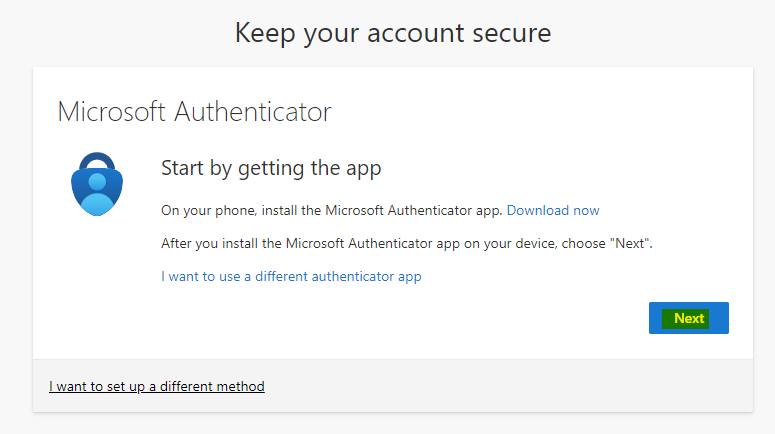This screenshot has height=434, width=775.
Task: Click the Microsoft Authenticator title text
Action: [x=194, y=112]
